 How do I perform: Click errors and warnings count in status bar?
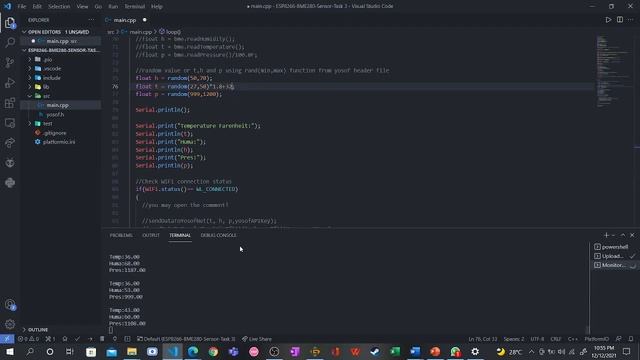tap(28, 339)
